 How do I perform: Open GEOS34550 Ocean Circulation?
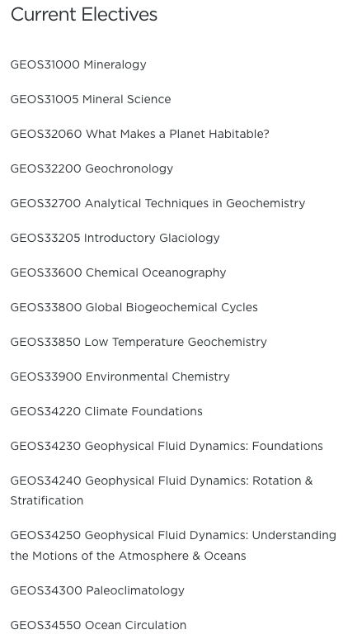[98, 626]
